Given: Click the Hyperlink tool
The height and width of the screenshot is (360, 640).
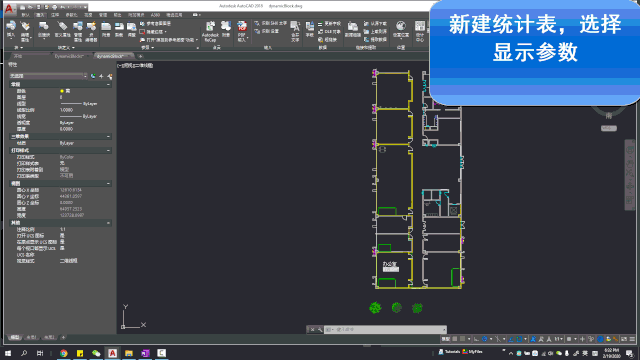Looking at the screenshot, I should coord(327,40).
